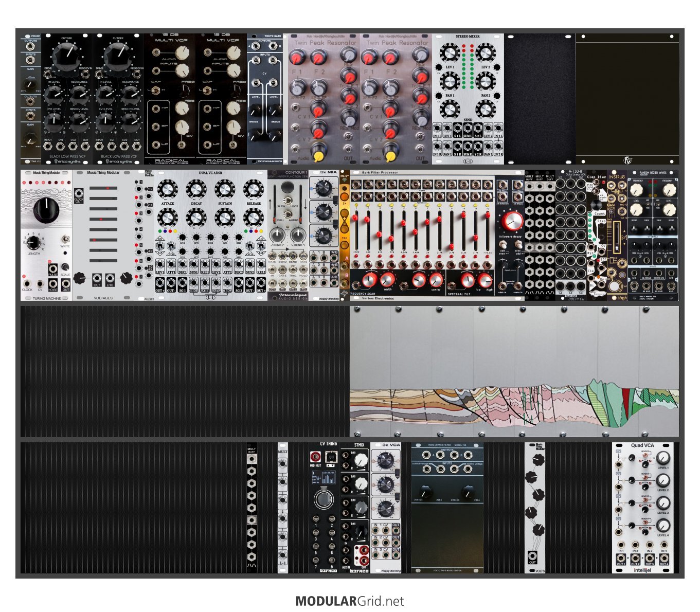The height and width of the screenshot is (612, 700).
Task: Flip the Contour 1 SLEW/LOOP switch
Action: coord(288,201)
